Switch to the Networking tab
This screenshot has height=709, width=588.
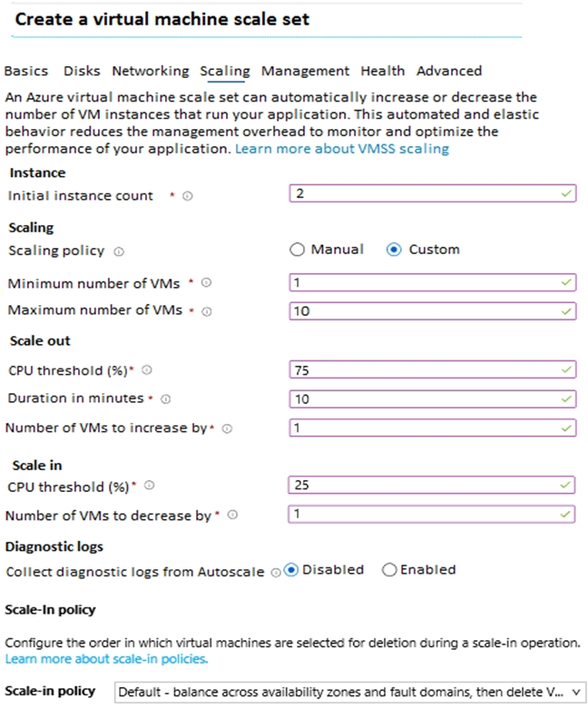pos(151,71)
